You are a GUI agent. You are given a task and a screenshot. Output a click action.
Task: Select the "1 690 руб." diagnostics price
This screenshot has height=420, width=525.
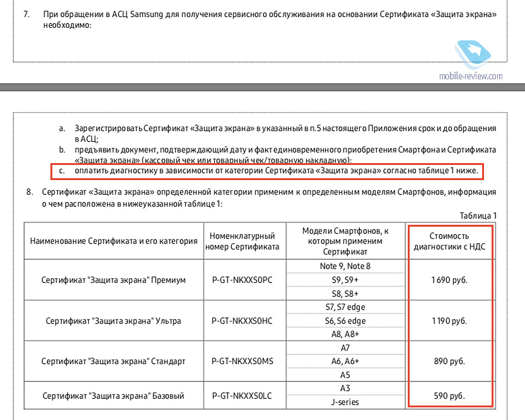click(449, 280)
